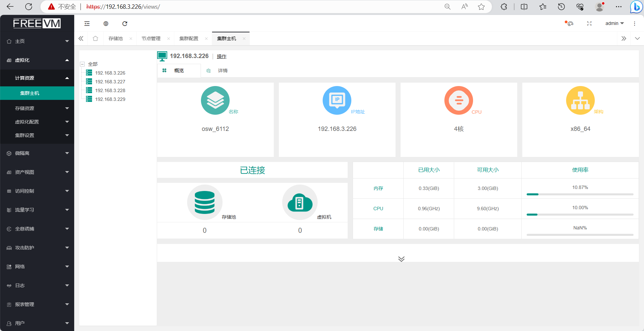Close the 存储池 tab
This screenshot has height=331, width=644.
[131, 39]
